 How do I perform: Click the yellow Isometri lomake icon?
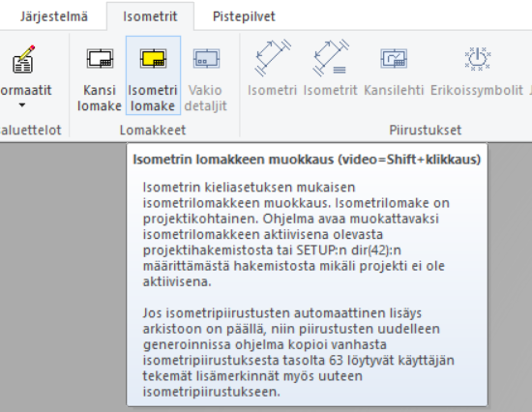click(153, 59)
